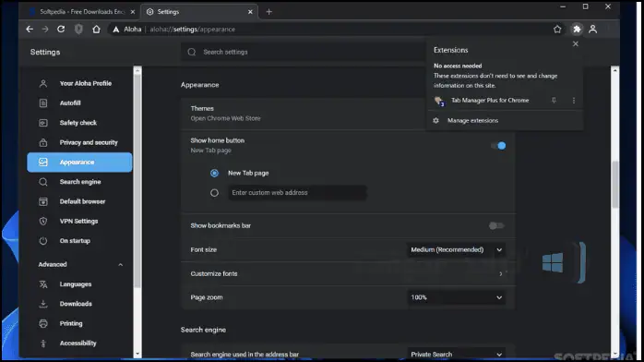Pin Tab Manager Plus extension
The image size is (644, 362).
[554, 101]
